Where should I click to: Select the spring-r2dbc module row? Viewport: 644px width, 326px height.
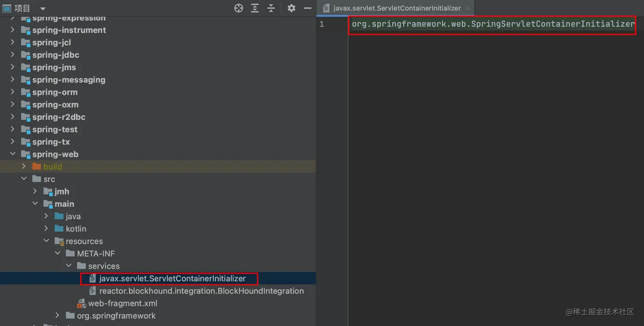coord(158,117)
